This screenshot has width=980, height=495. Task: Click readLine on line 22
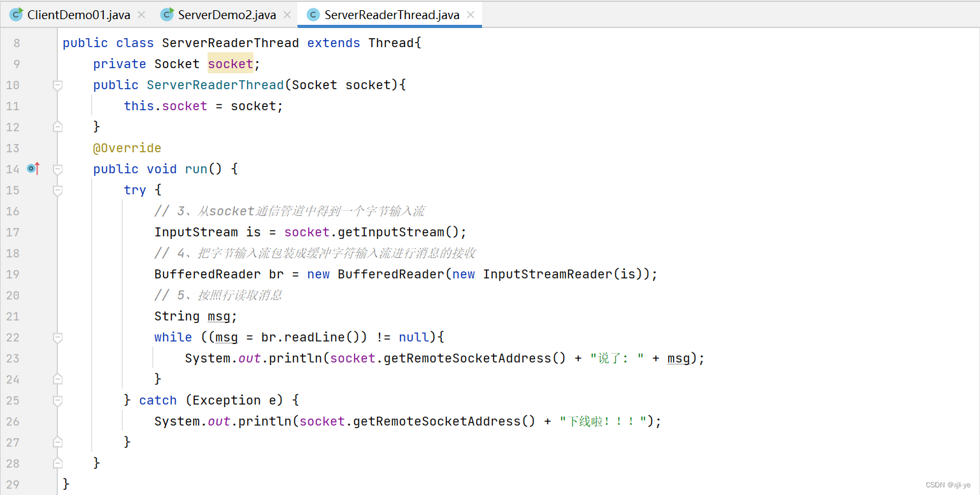315,337
